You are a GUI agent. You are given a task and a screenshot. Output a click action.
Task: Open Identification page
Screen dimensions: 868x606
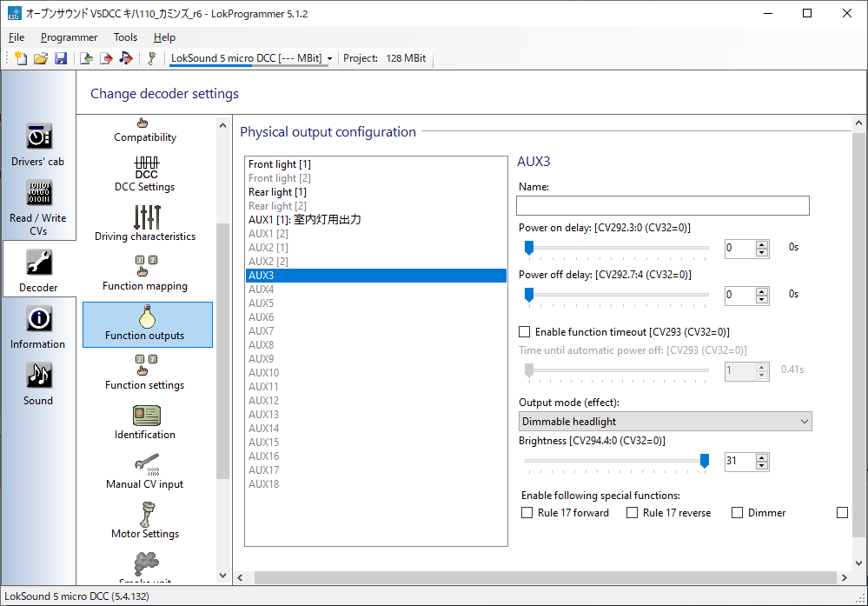coord(145,422)
